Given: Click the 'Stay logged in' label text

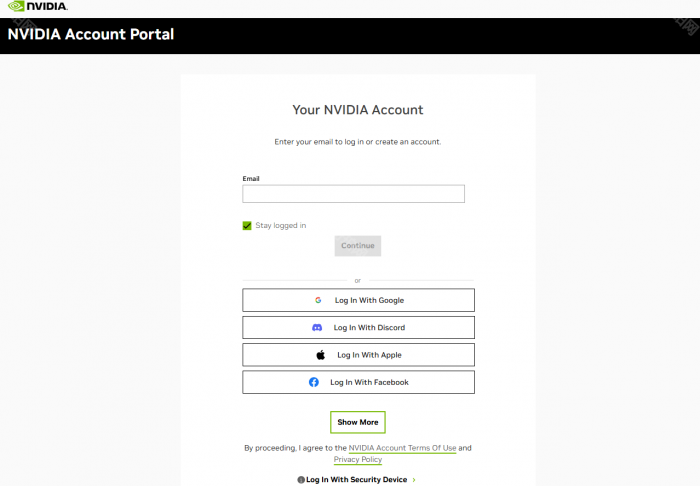Looking at the screenshot, I should pyautogui.click(x=281, y=226).
